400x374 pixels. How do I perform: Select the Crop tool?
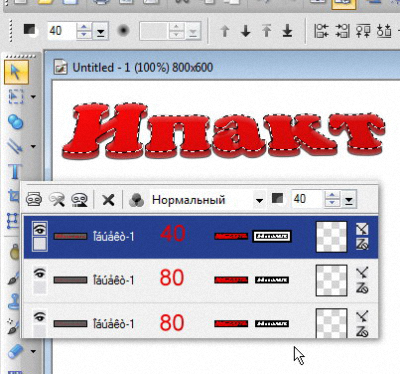tap(13, 197)
